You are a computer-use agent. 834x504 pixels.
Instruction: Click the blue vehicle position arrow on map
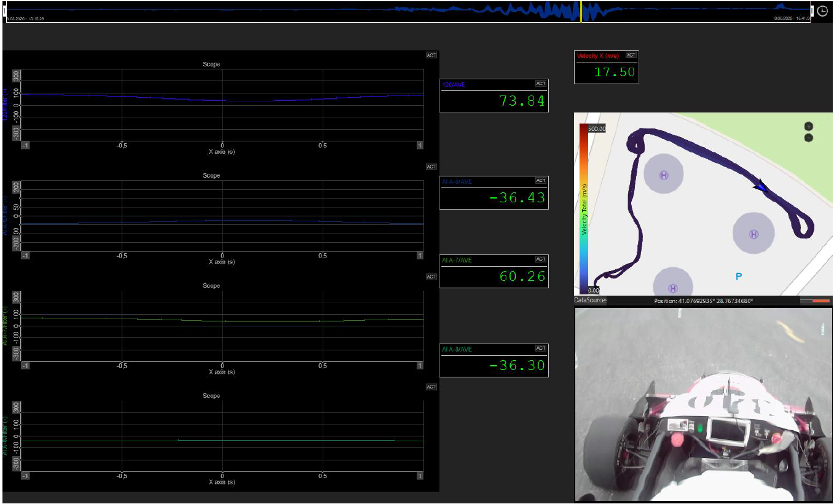761,186
